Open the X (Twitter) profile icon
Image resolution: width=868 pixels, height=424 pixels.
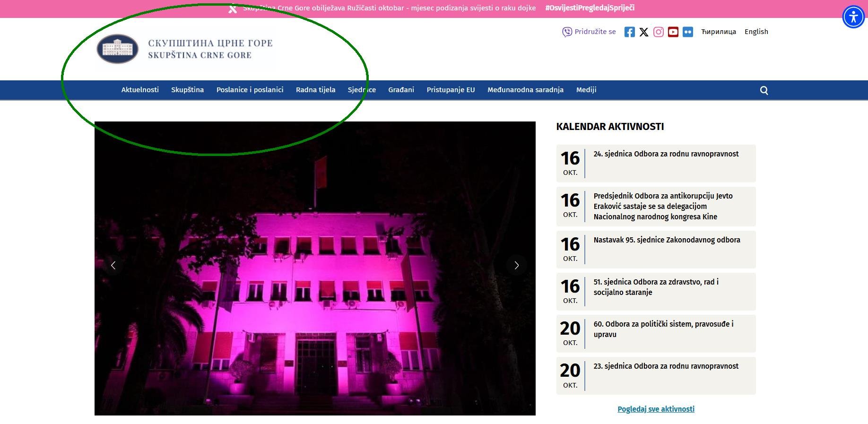pyautogui.click(x=644, y=32)
